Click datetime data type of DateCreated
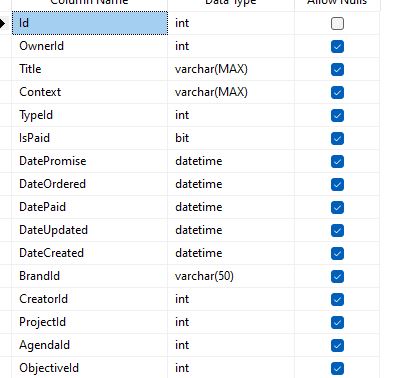Screen dimensions: 400x378 pos(231,253)
